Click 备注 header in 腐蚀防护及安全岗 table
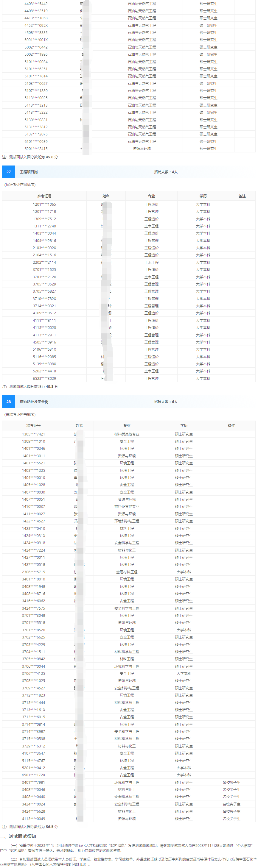This screenshot has width=258, height=868. point(231,426)
